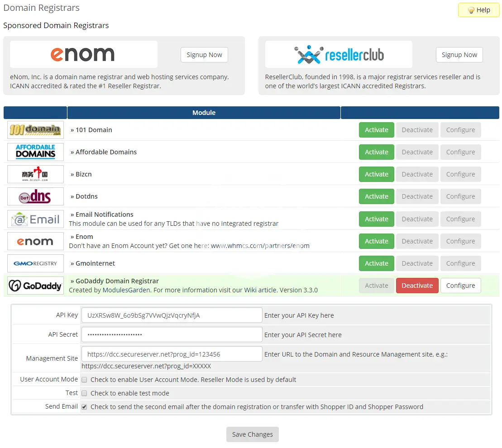Click the ResellerClub sponsored logo
Viewport: 502px width, 448px height.
click(x=339, y=55)
